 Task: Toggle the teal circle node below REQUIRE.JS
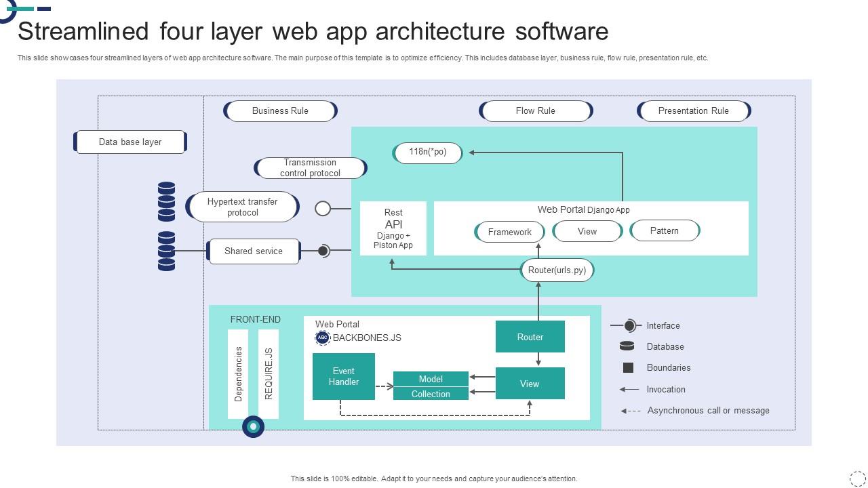[x=253, y=427]
